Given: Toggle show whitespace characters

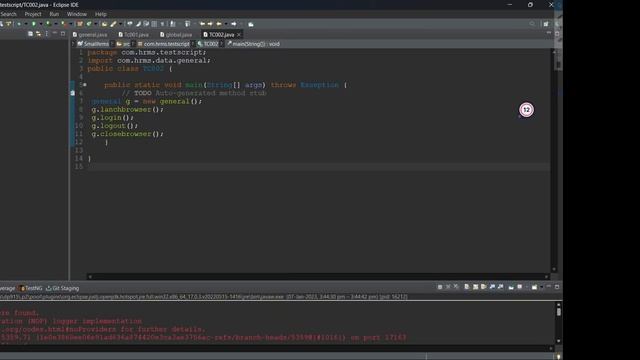Looking at the screenshot, I should (162, 24).
